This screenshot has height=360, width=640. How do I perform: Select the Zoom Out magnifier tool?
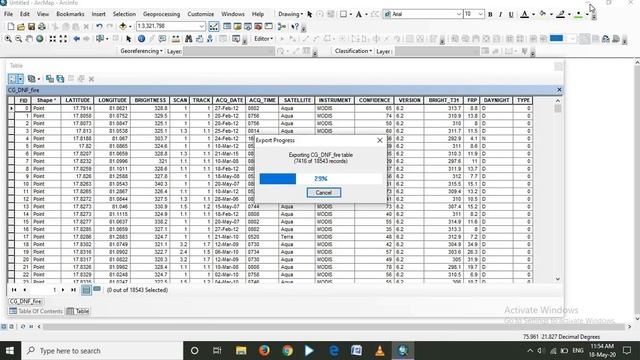(x=18, y=39)
